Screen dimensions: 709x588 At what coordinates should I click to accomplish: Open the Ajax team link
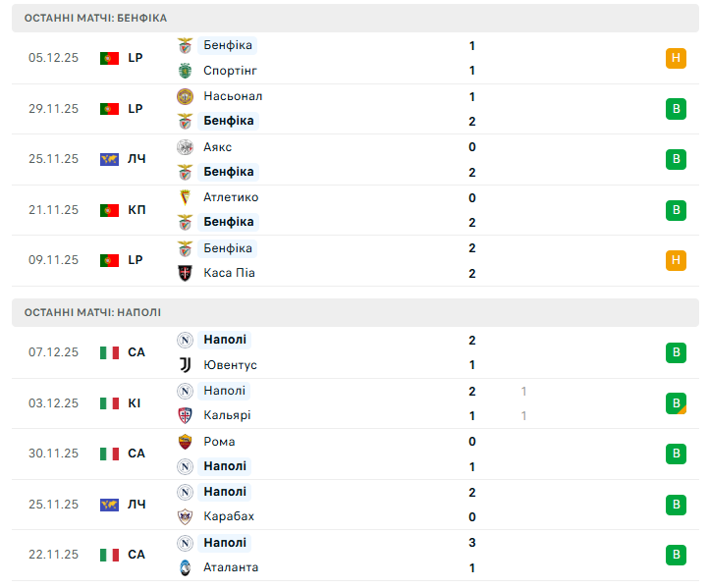[217, 147]
